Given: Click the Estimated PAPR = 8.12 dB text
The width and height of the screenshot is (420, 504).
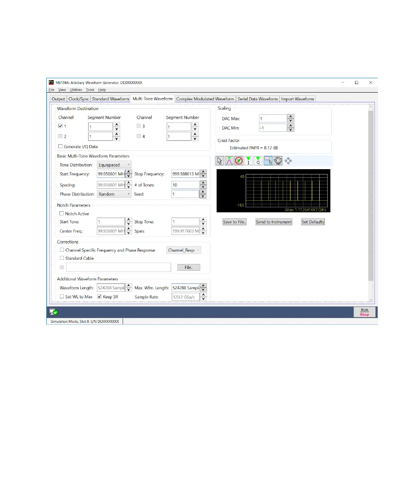Looking at the screenshot, I should click(254, 148).
